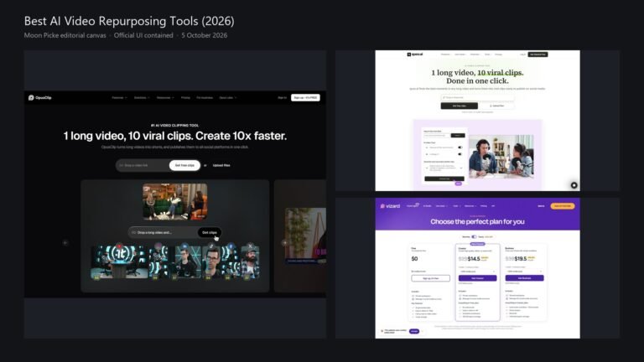
Task: Open the Creator plan minutes dropdown
Action: 477,271
